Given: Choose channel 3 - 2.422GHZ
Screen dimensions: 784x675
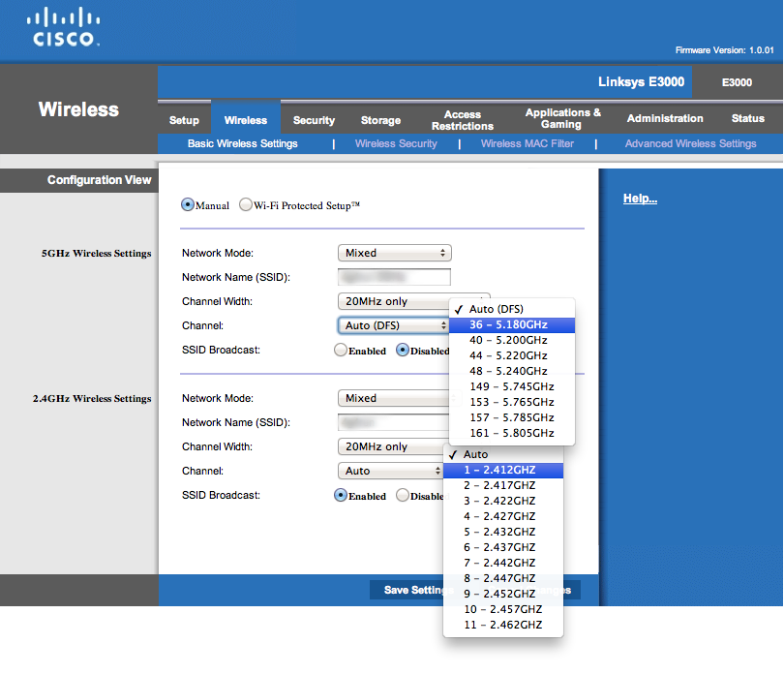Looking at the screenshot, I should [x=503, y=501].
